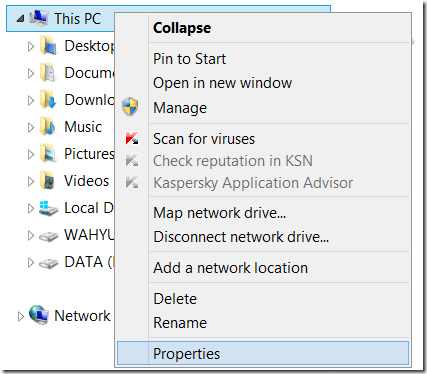Screen dimensions: 427x374
Task: Click the Videos folder icon
Action: tap(48, 181)
